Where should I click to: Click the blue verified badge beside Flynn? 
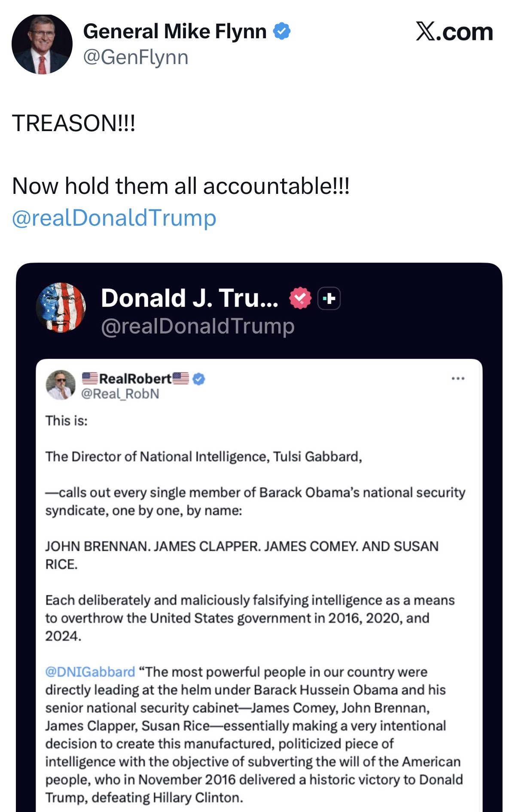[x=282, y=31]
